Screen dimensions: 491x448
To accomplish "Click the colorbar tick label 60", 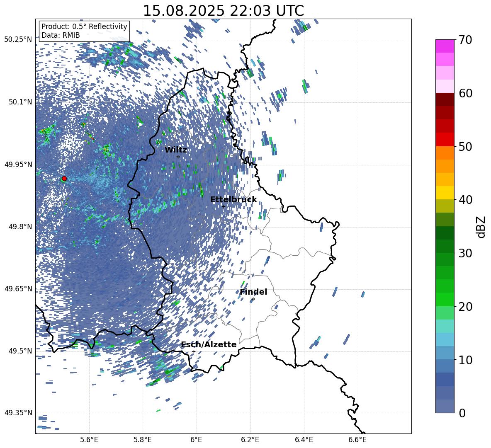I will tap(465, 93).
